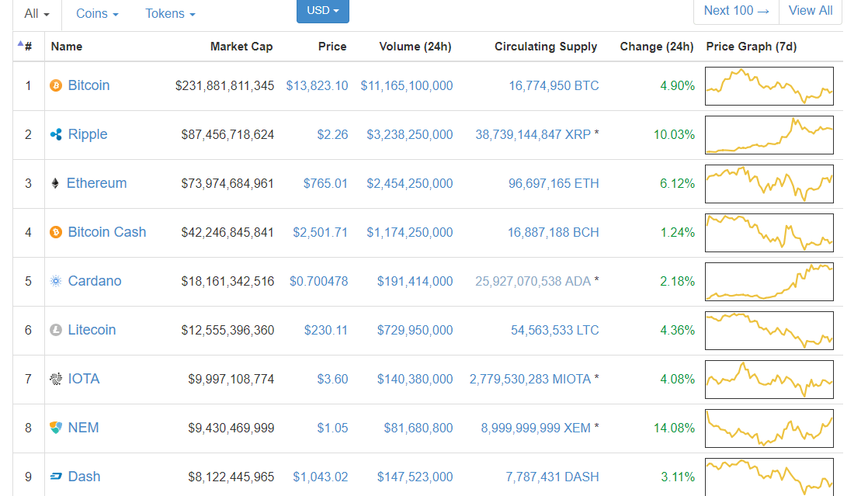Click Cardano's 7d price graph
Viewport: 868px width, 496px height.
tap(769, 281)
